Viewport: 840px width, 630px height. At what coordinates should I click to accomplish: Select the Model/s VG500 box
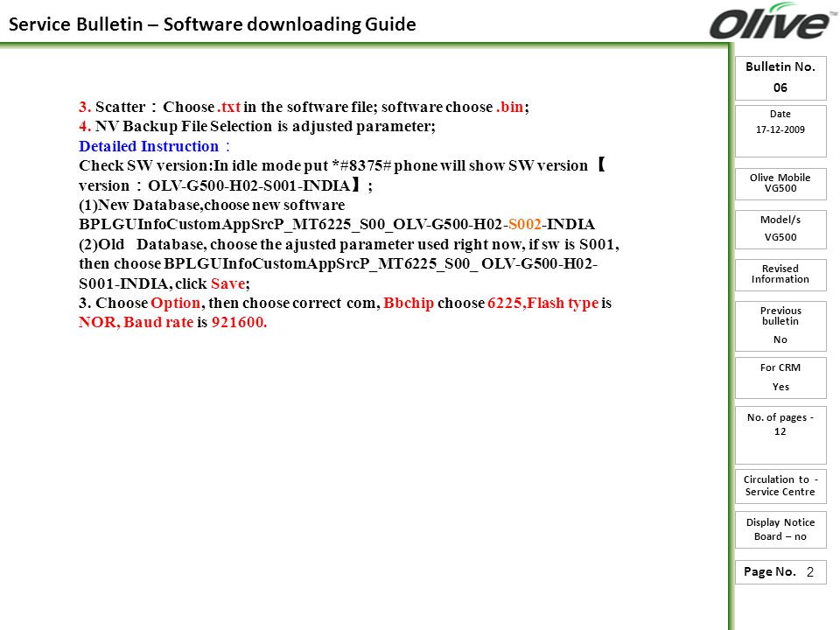click(x=780, y=229)
